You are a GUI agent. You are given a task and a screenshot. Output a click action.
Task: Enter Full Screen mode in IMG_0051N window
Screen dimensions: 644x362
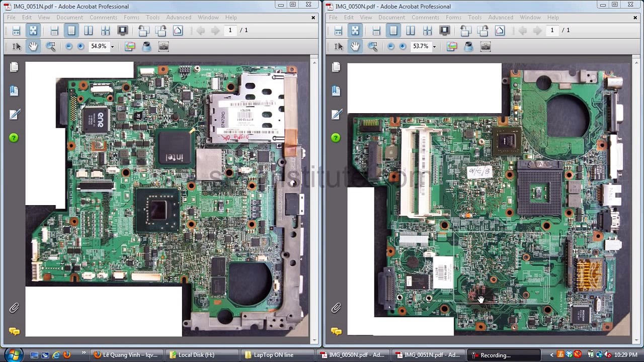[123, 31]
